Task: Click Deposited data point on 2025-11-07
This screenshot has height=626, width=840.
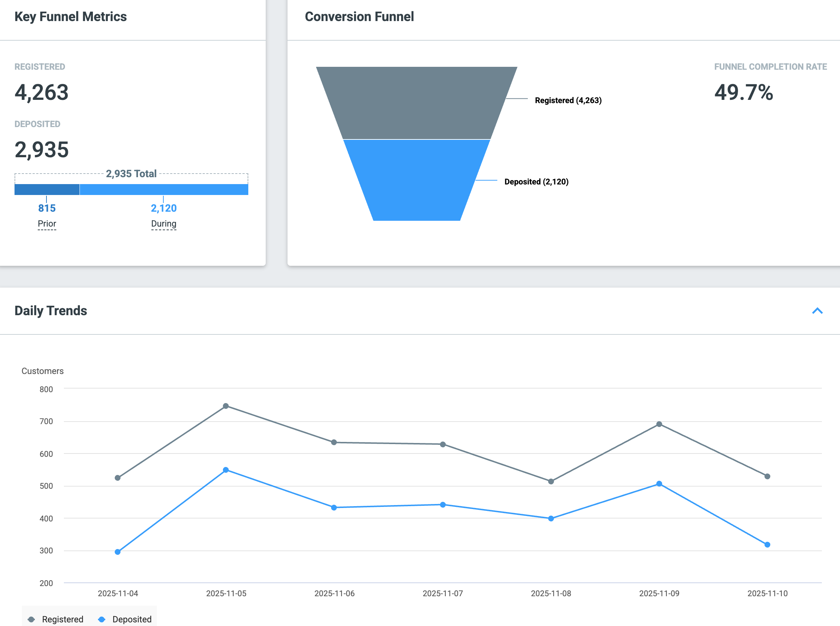Action: [443, 505]
